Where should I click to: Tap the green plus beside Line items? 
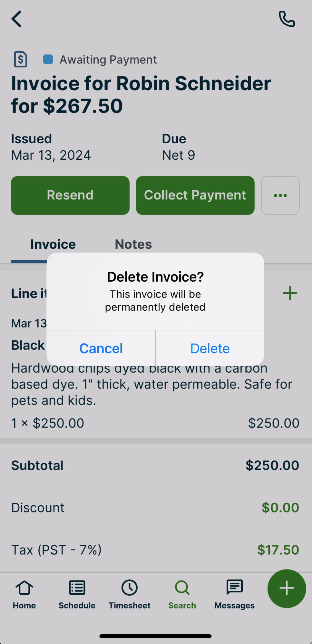point(290,293)
